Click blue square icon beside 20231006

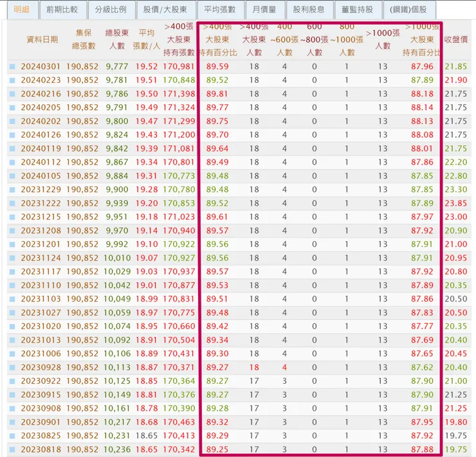(x=12, y=354)
